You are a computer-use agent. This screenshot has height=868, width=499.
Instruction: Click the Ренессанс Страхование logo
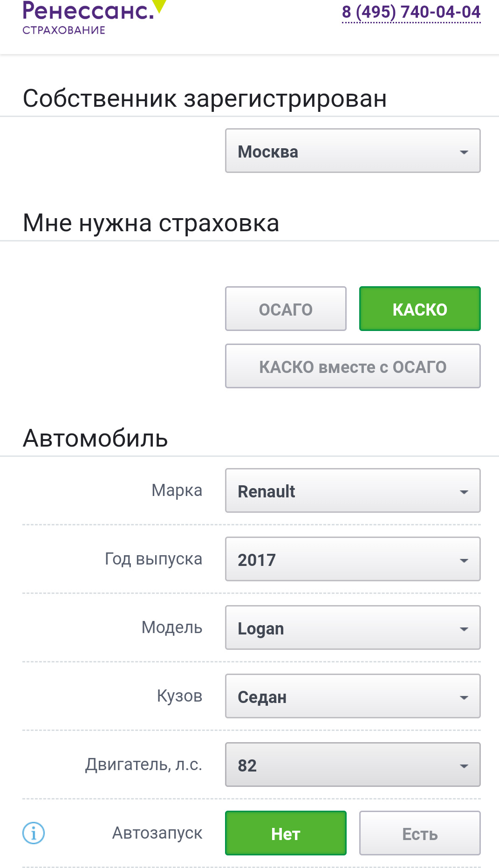pos(89,18)
